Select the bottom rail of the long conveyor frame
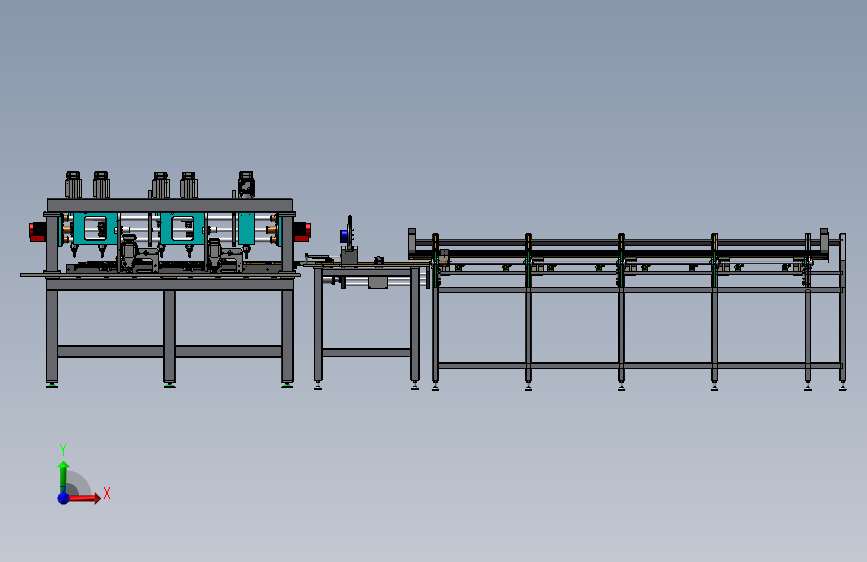Viewport: 867px width, 562px height. coord(639,366)
